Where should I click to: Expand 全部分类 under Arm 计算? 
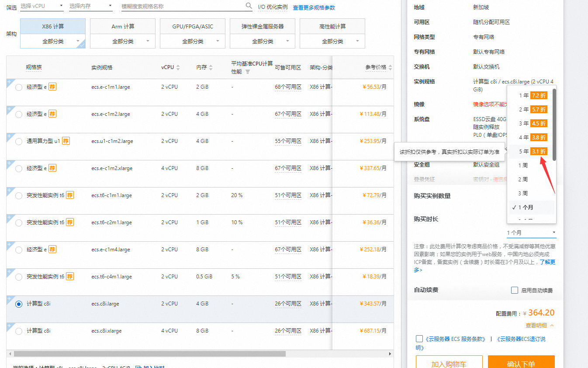[x=123, y=41]
